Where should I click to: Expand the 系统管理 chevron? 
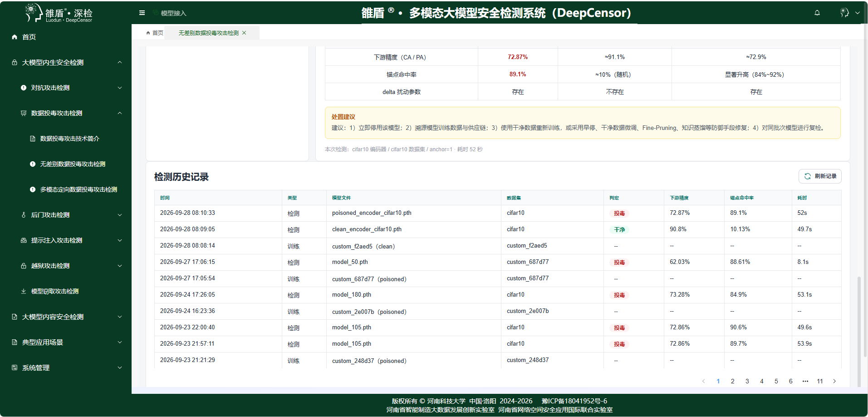(120, 367)
